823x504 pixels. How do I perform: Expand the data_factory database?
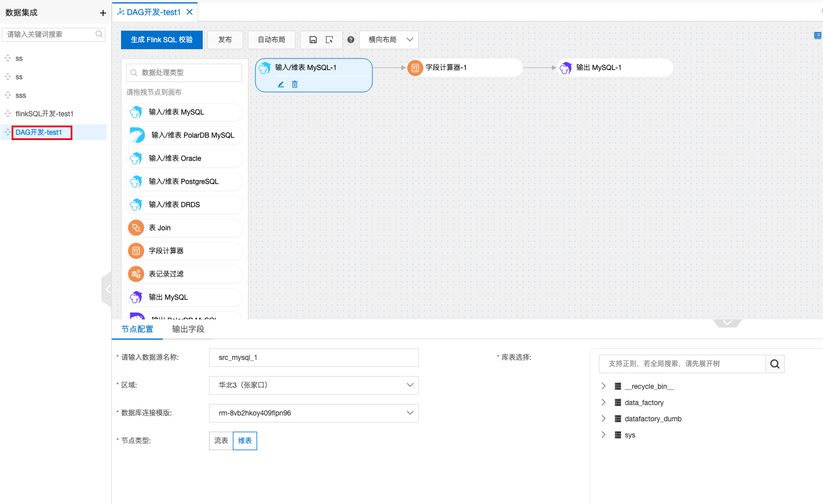603,402
